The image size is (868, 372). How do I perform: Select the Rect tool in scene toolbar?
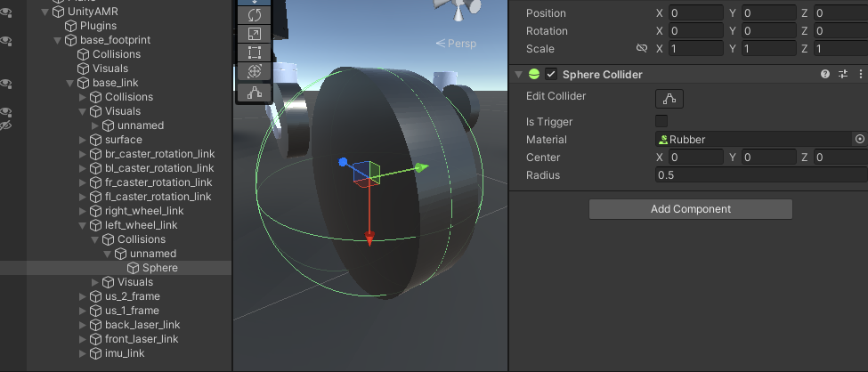pyautogui.click(x=254, y=52)
